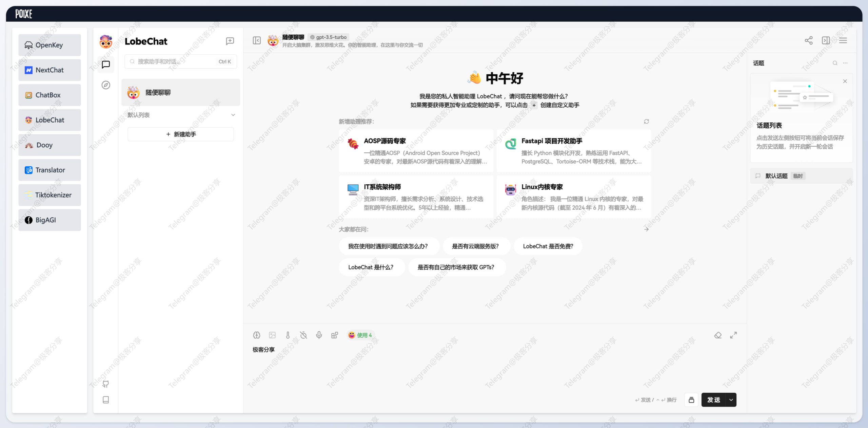Image resolution: width=868 pixels, height=428 pixels.
Task: Click the LobeChat avatar logo in sidebar
Action: click(106, 41)
